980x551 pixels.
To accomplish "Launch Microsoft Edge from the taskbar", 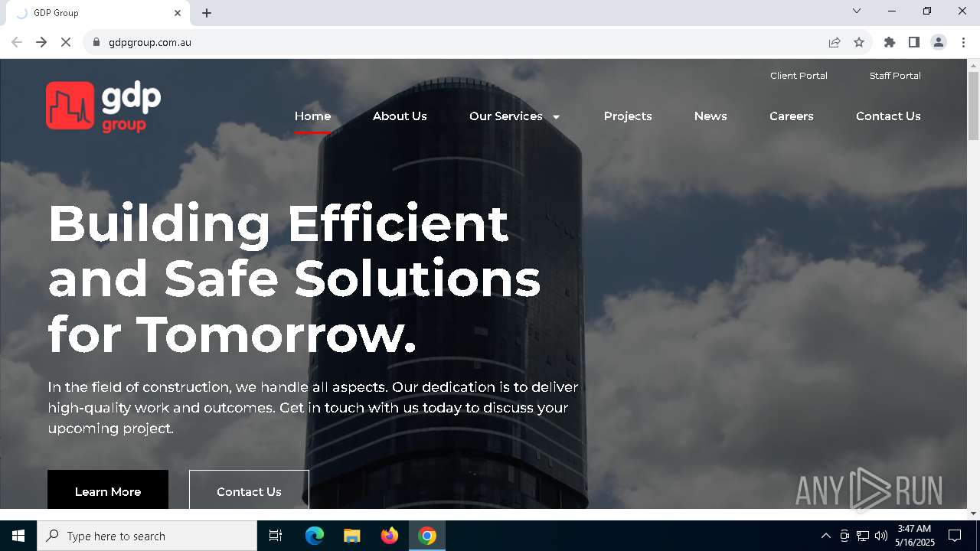I will (315, 536).
